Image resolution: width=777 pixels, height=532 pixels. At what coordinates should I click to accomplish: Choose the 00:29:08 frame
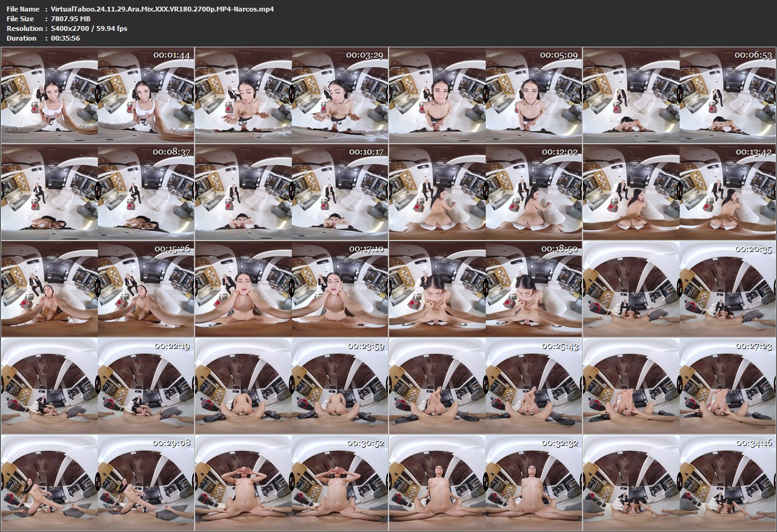click(x=98, y=483)
